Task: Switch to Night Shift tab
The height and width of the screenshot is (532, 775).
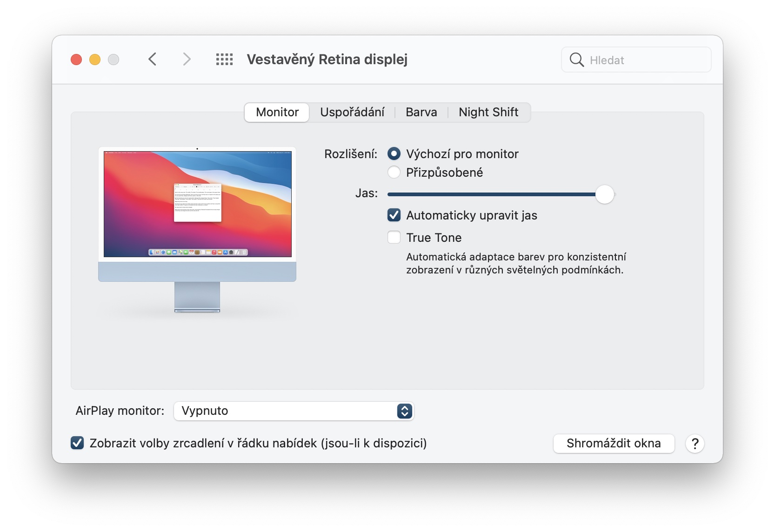Action: pyautogui.click(x=488, y=112)
